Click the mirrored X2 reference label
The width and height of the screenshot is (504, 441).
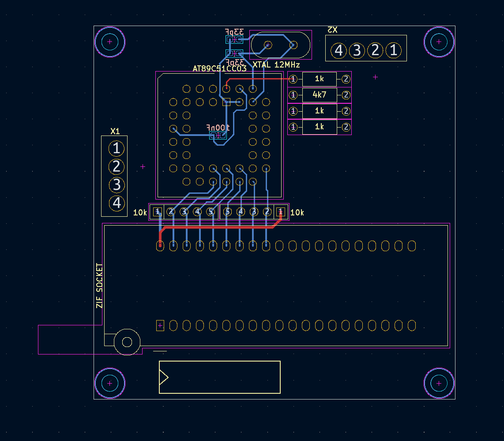[x=332, y=30]
